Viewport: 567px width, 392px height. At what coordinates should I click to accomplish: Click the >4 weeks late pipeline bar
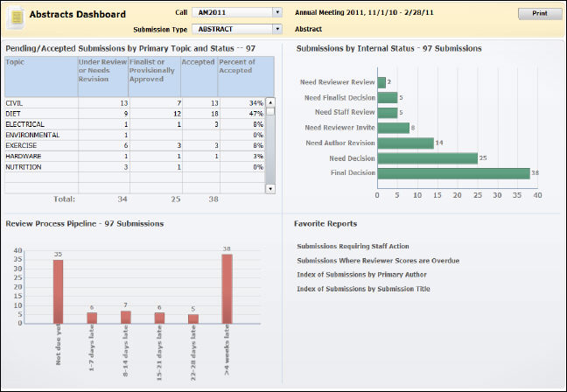(x=227, y=289)
